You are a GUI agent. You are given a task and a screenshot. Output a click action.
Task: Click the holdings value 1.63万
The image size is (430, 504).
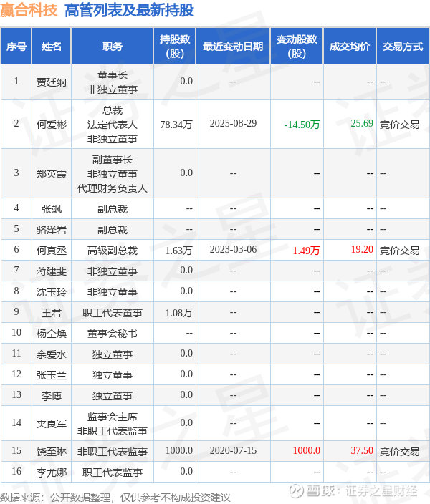(178, 251)
